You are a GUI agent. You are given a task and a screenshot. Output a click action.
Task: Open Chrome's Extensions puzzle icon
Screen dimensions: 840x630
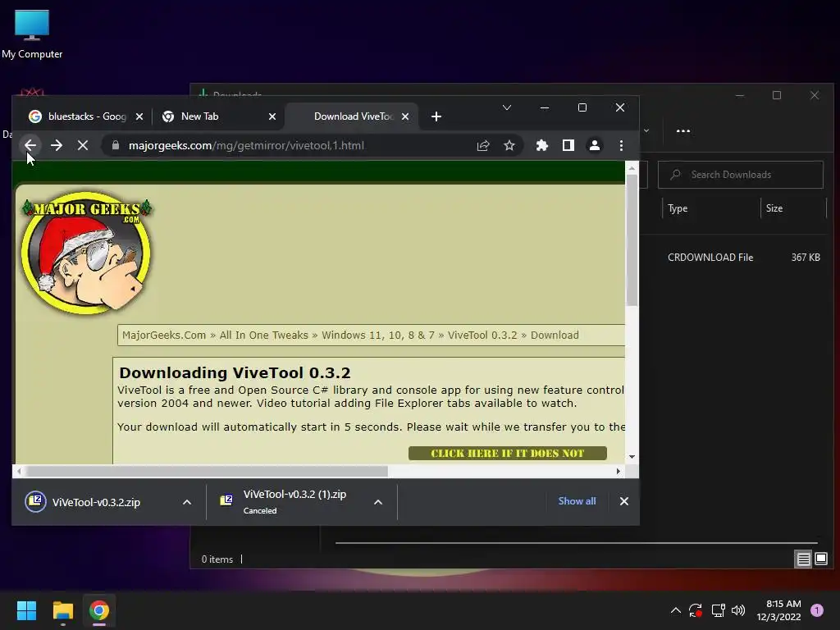tap(542, 145)
